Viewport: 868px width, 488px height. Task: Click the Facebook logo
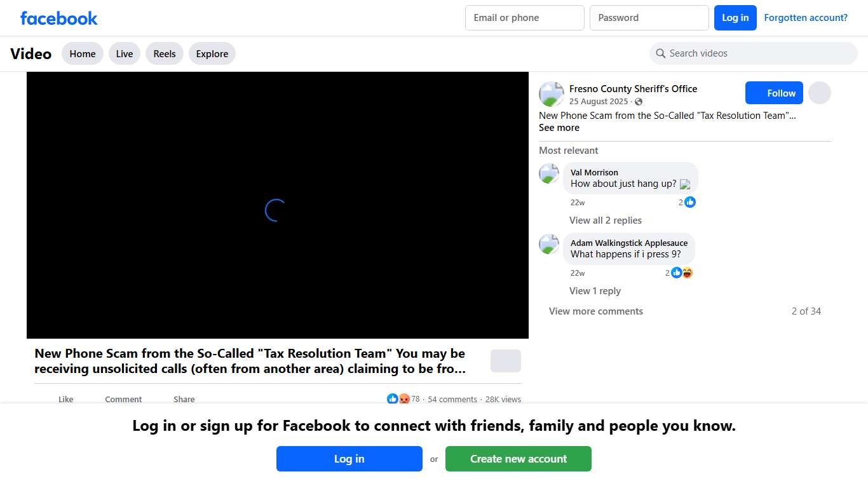coord(58,18)
